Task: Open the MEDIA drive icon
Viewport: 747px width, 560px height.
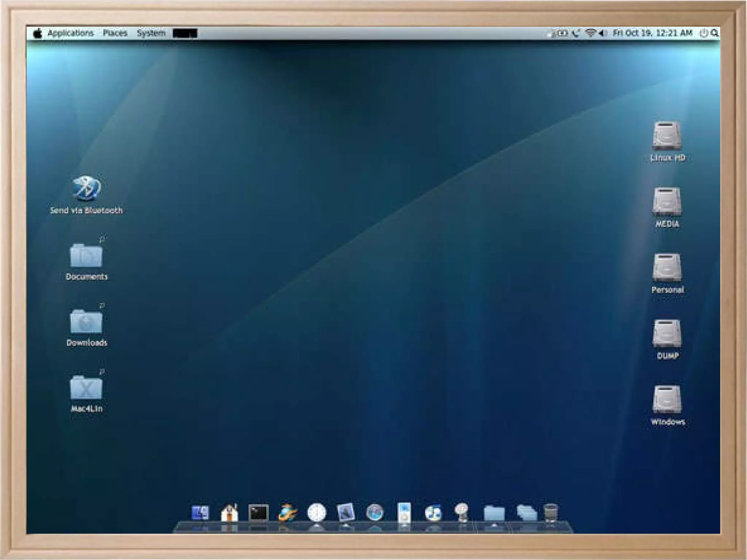Action: (667, 202)
